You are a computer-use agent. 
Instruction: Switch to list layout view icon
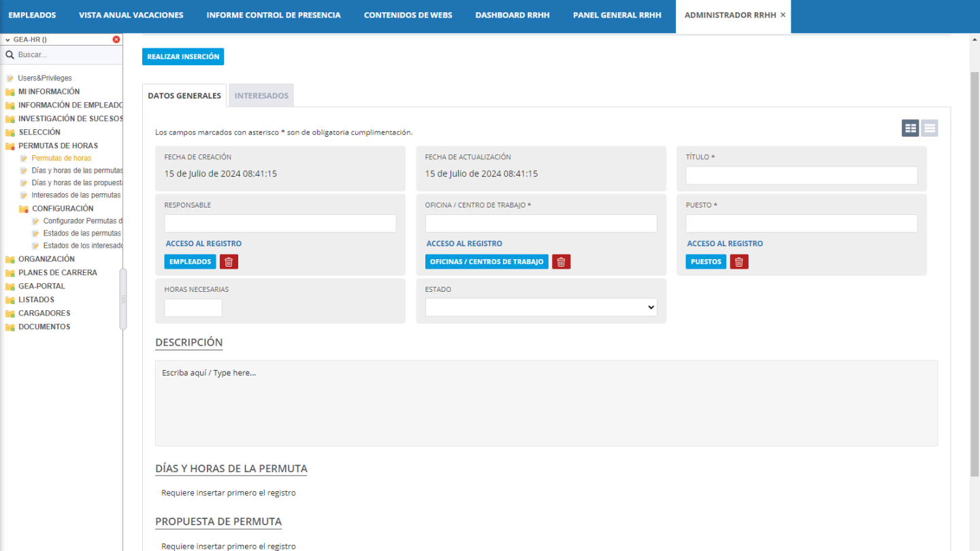930,128
